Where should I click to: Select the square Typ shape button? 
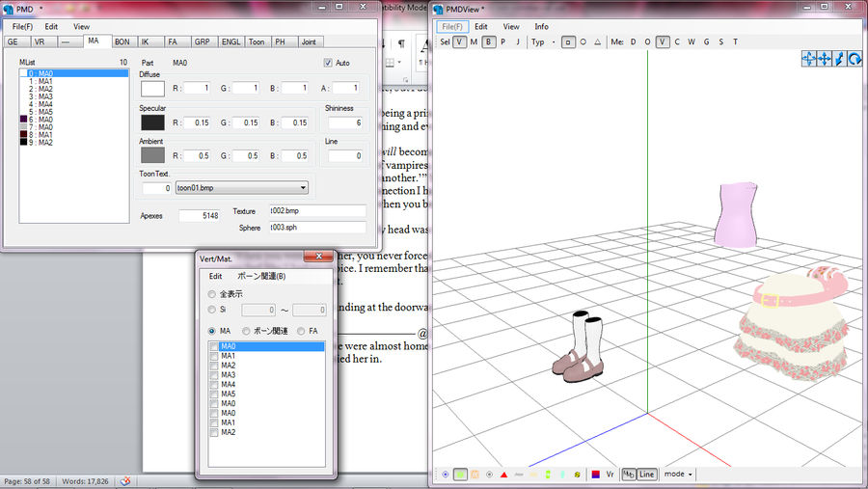click(568, 41)
